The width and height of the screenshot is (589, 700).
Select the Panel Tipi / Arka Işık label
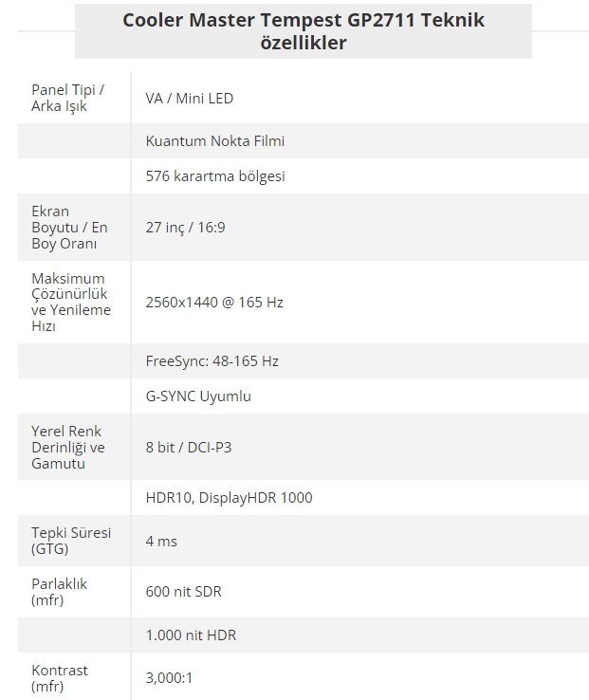pyautogui.click(x=67, y=98)
